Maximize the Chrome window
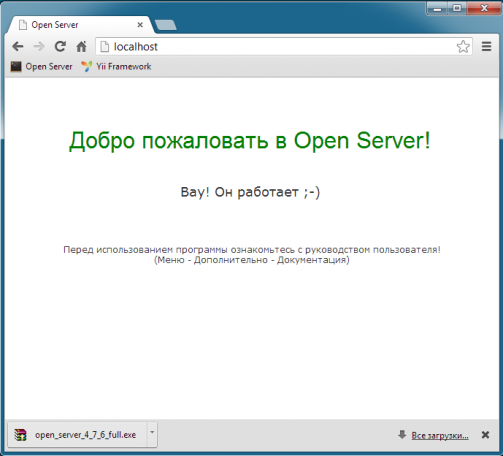 click(457, 8)
